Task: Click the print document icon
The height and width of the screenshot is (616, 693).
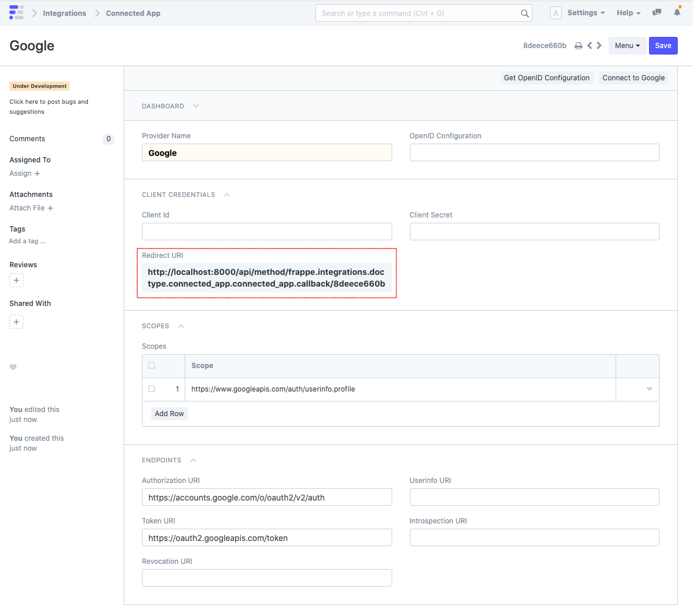Action: click(x=578, y=46)
